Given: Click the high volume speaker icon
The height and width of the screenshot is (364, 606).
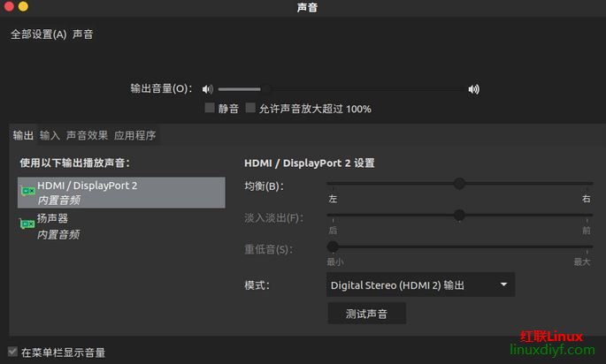Looking at the screenshot, I should 474,88.
